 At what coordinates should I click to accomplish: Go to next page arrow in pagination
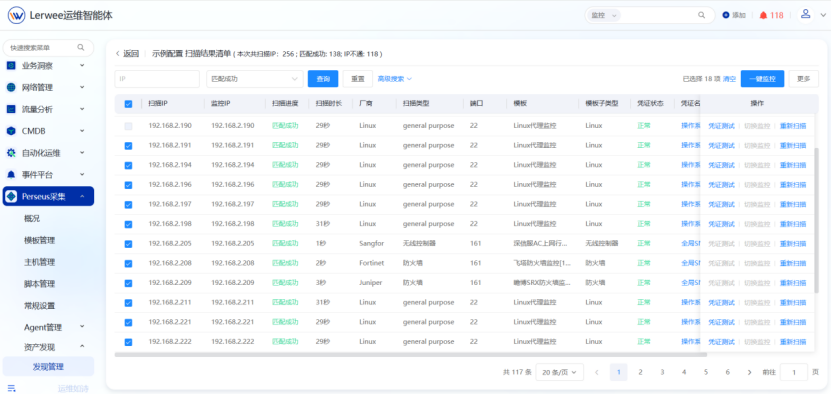tap(749, 372)
